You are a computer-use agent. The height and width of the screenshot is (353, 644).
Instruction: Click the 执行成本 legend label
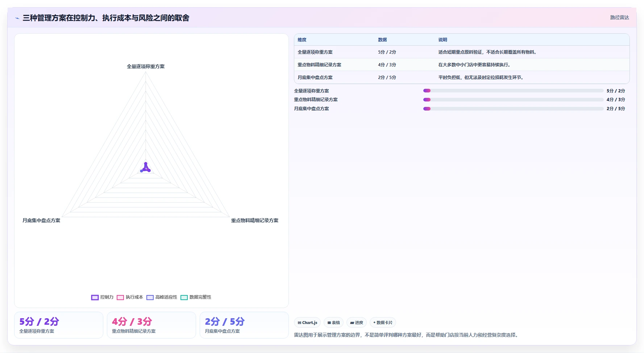coord(134,297)
